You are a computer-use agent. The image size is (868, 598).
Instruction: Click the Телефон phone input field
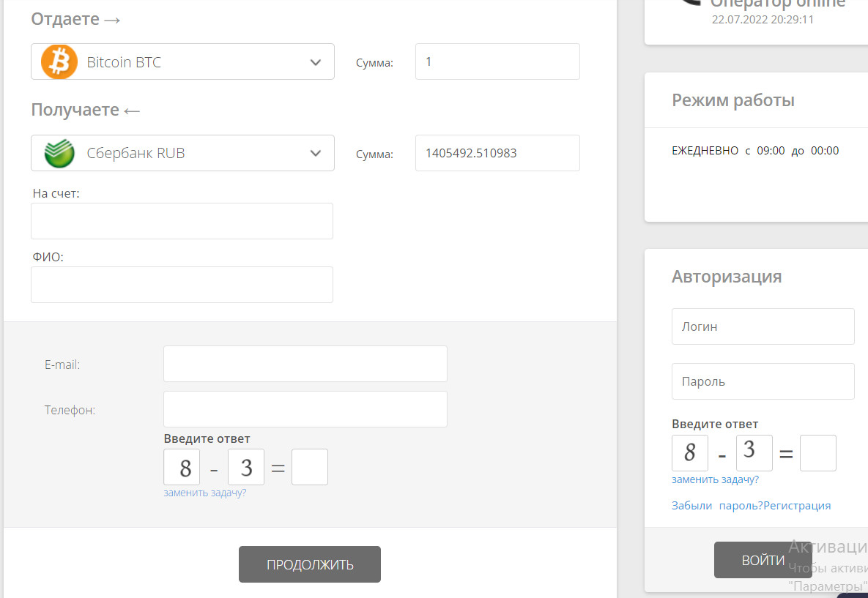tap(305, 409)
